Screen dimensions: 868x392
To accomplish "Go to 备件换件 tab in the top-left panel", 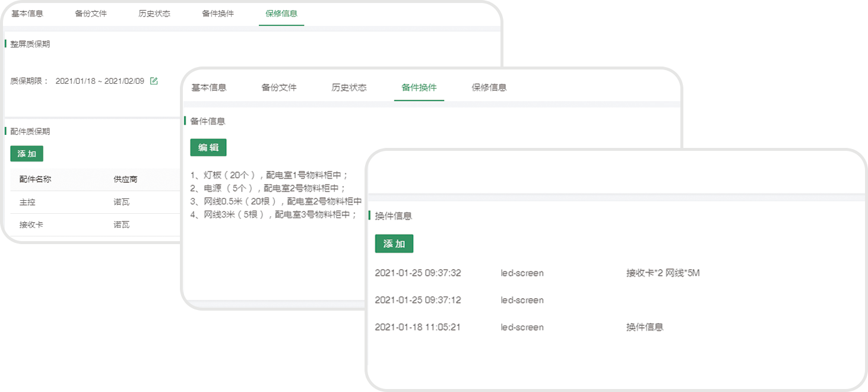I will tap(218, 14).
